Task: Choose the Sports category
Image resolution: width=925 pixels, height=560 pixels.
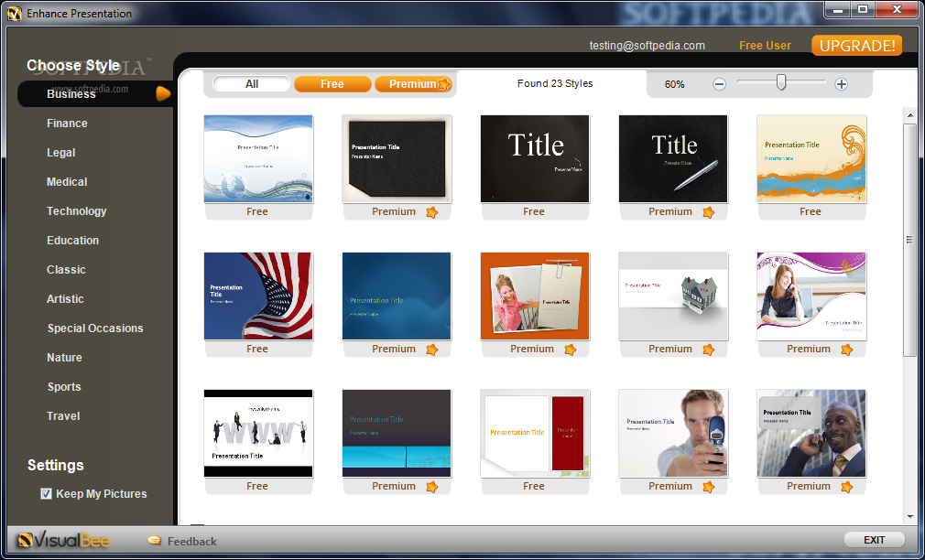Action: pos(64,387)
